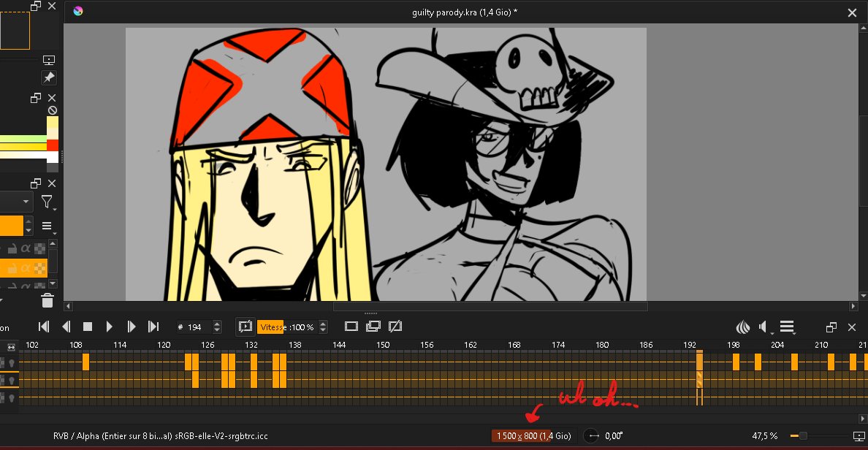Image resolution: width=868 pixels, height=450 pixels.
Task: Click the current frame number field 194
Action: tap(194, 327)
